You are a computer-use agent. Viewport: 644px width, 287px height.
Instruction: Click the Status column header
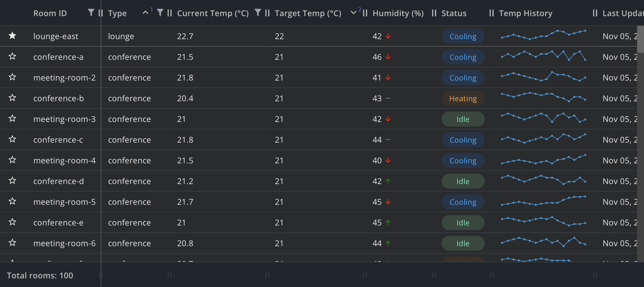[x=454, y=13]
